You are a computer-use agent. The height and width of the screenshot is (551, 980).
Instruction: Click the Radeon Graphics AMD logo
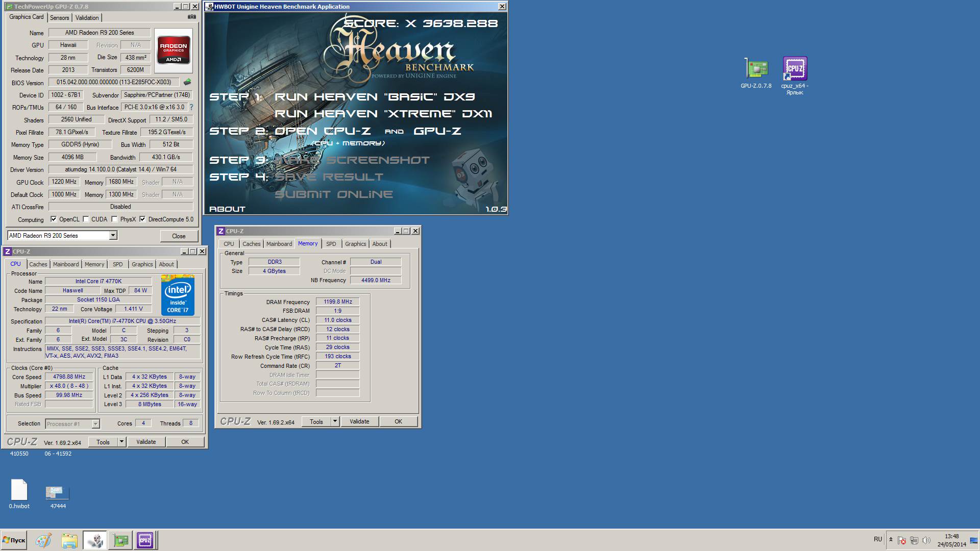(x=174, y=50)
